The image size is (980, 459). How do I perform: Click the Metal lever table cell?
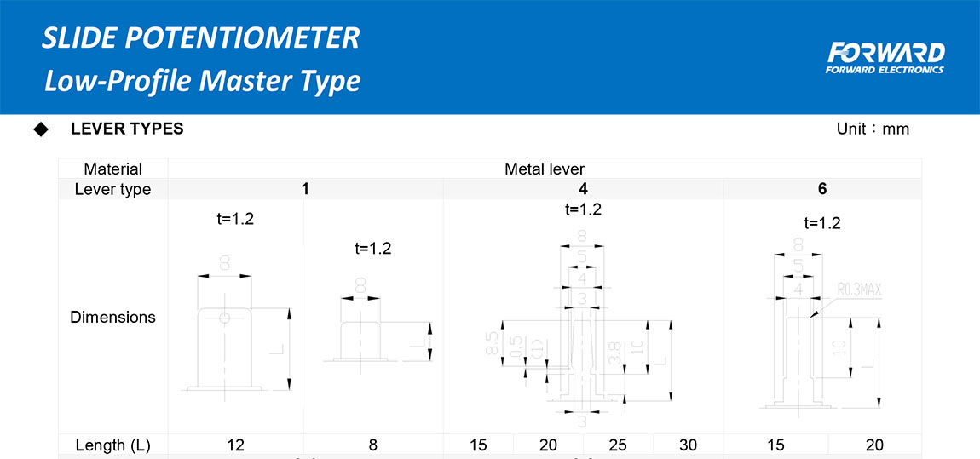(x=545, y=169)
